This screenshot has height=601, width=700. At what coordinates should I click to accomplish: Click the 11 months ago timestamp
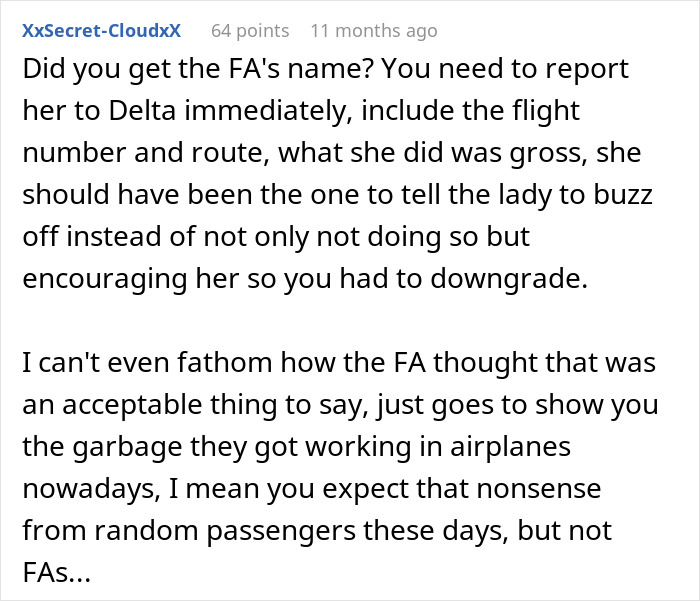tap(373, 31)
